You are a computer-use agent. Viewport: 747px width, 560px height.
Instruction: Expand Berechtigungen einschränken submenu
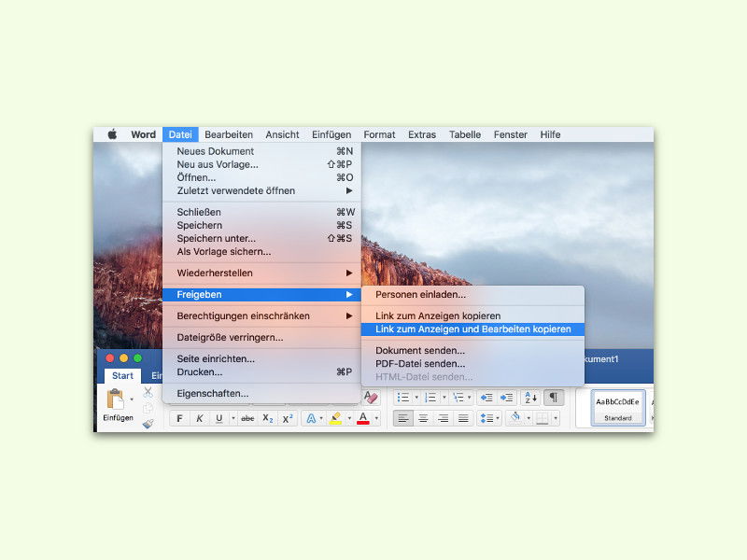click(261, 316)
